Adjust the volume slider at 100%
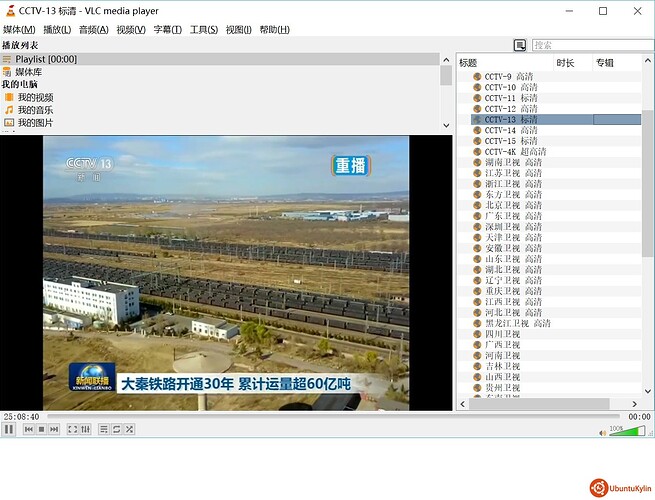 627,431
